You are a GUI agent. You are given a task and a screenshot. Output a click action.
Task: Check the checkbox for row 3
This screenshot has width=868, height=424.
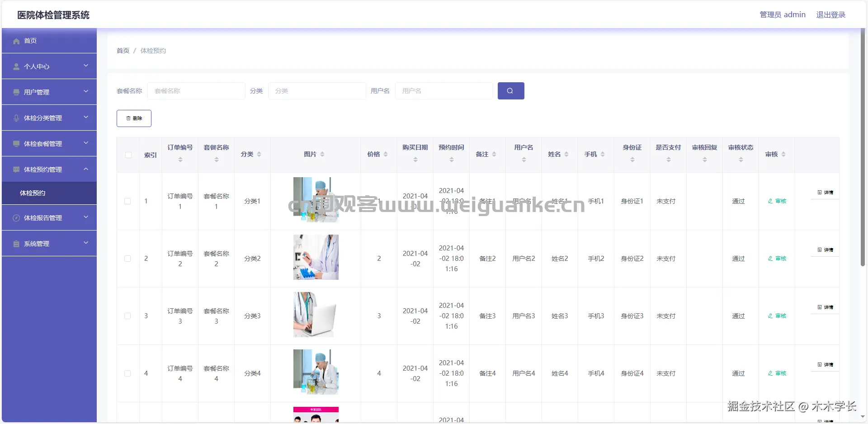[127, 316]
